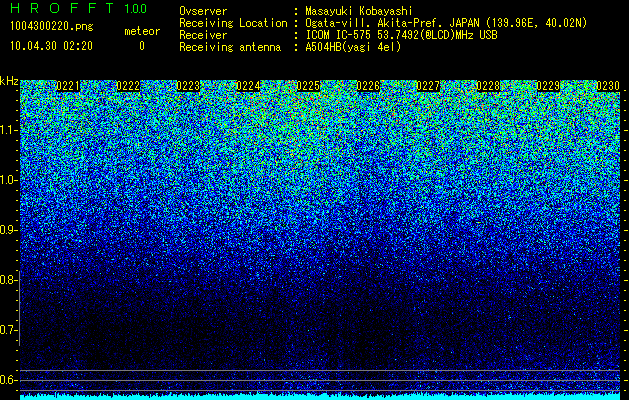Click the 0226 time marker

[368, 86]
